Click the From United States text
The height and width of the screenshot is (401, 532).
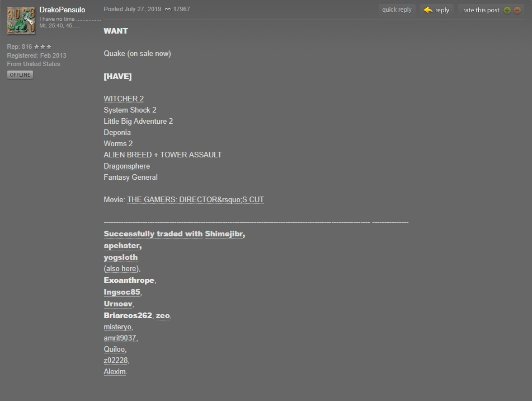(x=34, y=64)
